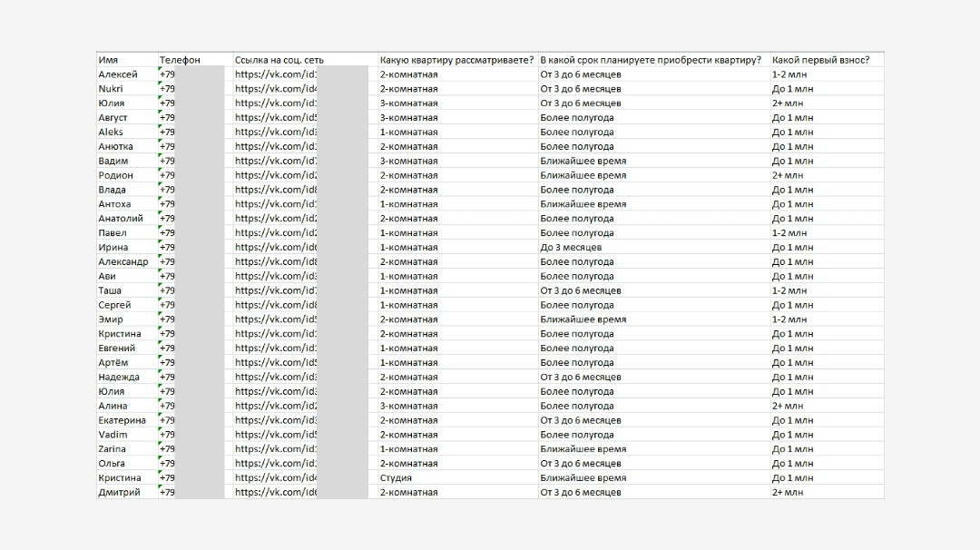Open the vk.com link in Алексей's row
980x550 pixels.
[x=276, y=74]
